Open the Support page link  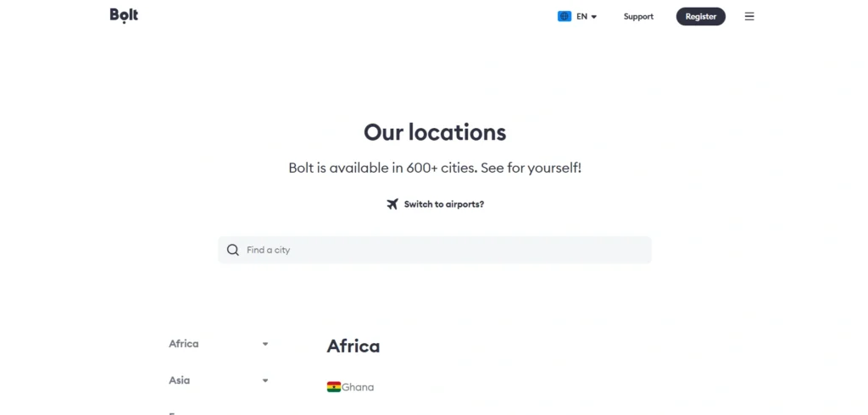coord(638,16)
